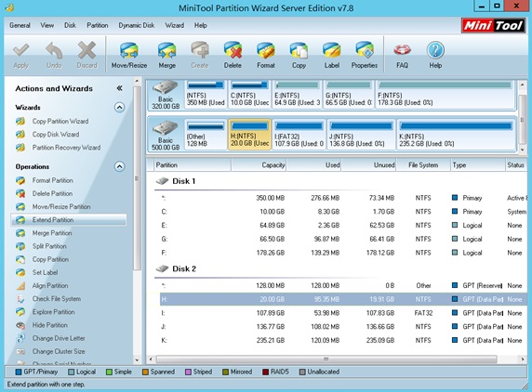The width and height of the screenshot is (532, 392).
Task: Choose Format Partition operation
Action: point(53,180)
